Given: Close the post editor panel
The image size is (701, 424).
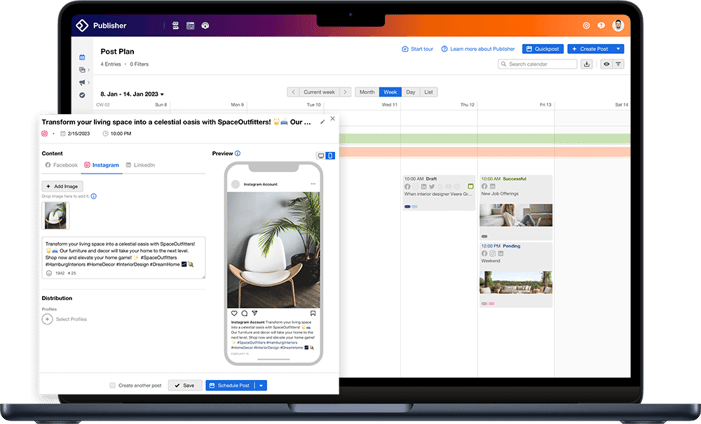Looking at the screenshot, I should (333, 119).
